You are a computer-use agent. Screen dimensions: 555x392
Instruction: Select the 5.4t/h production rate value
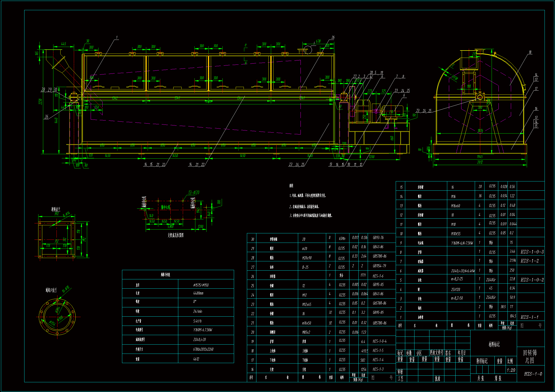point(197,321)
